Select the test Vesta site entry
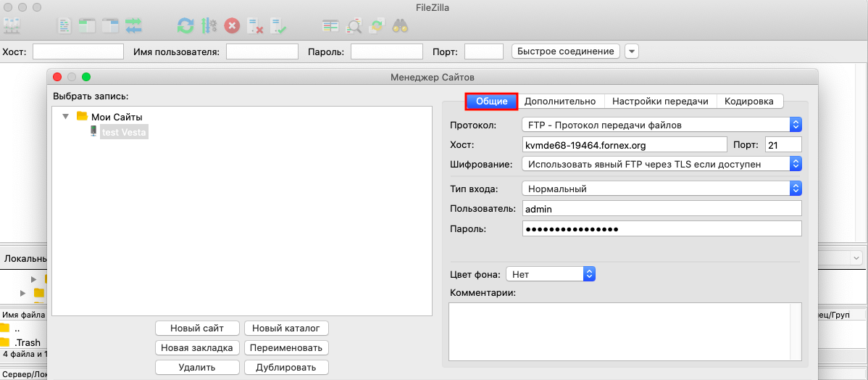This screenshot has width=868, height=380. coord(125,133)
